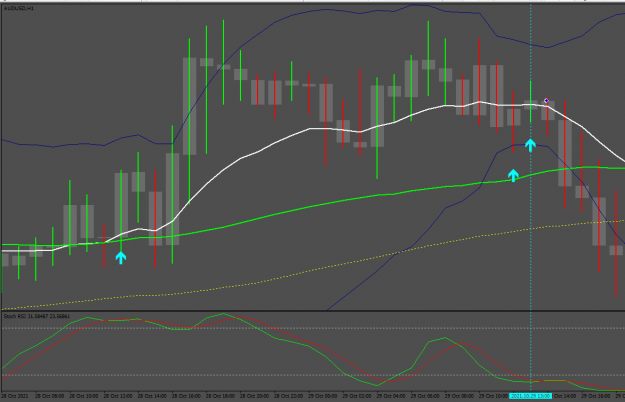Select the blue diamond trade marker
Viewport: 625px width, 402px height.
point(546,100)
